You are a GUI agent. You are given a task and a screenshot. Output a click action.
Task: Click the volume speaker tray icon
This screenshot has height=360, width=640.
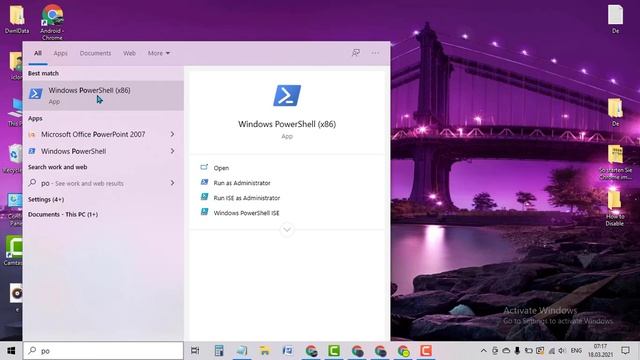coord(562,351)
